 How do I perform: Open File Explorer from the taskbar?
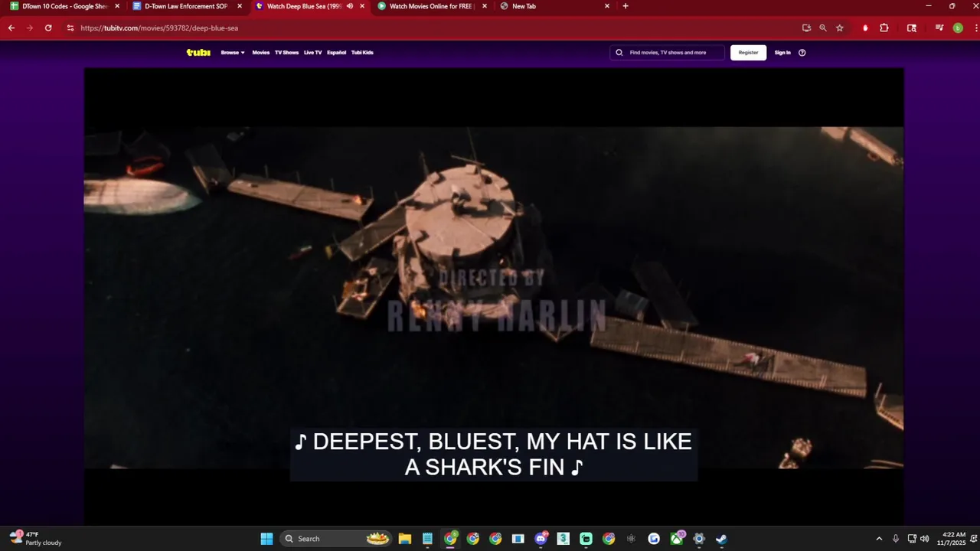coord(405,539)
